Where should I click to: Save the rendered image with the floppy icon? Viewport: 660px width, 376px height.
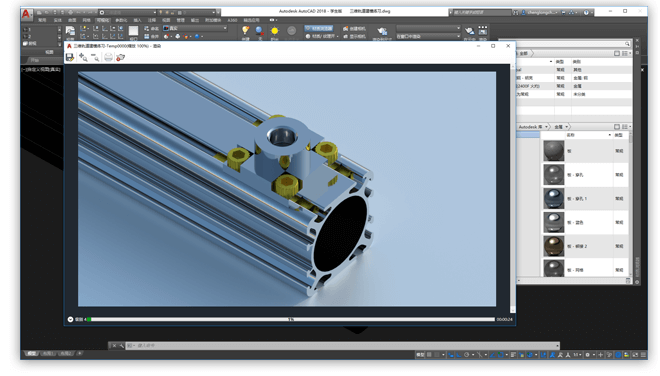70,57
